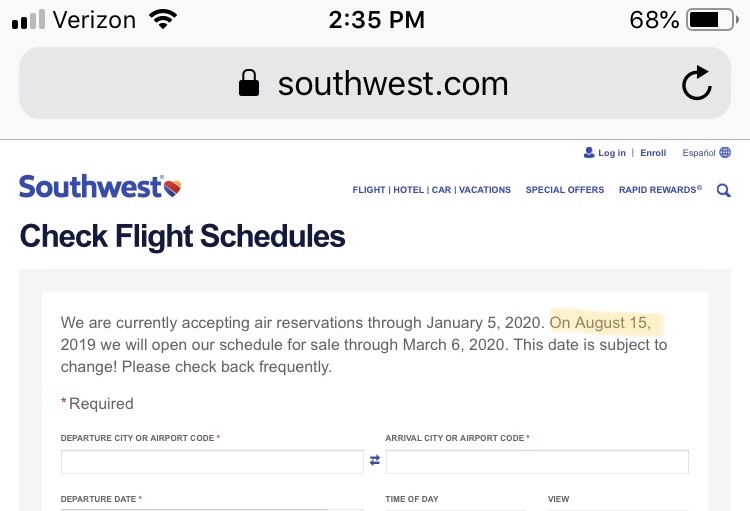This screenshot has height=511, width=750.
Task: Tap the padlock icon in the address bar
Action: pyautogui.click(x=249, y=84)
